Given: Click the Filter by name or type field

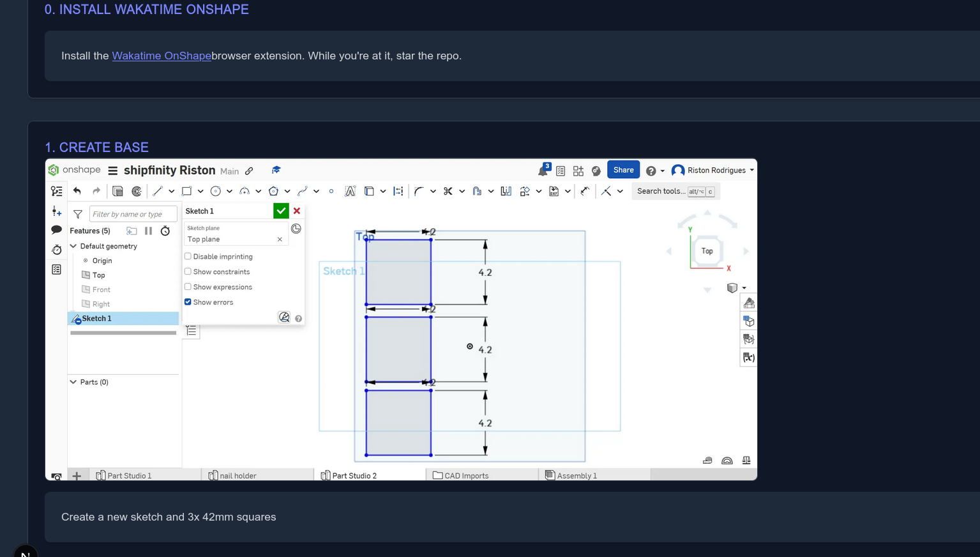Looking at the screenshot, I should pyautogui.click(x=133, y=214).
